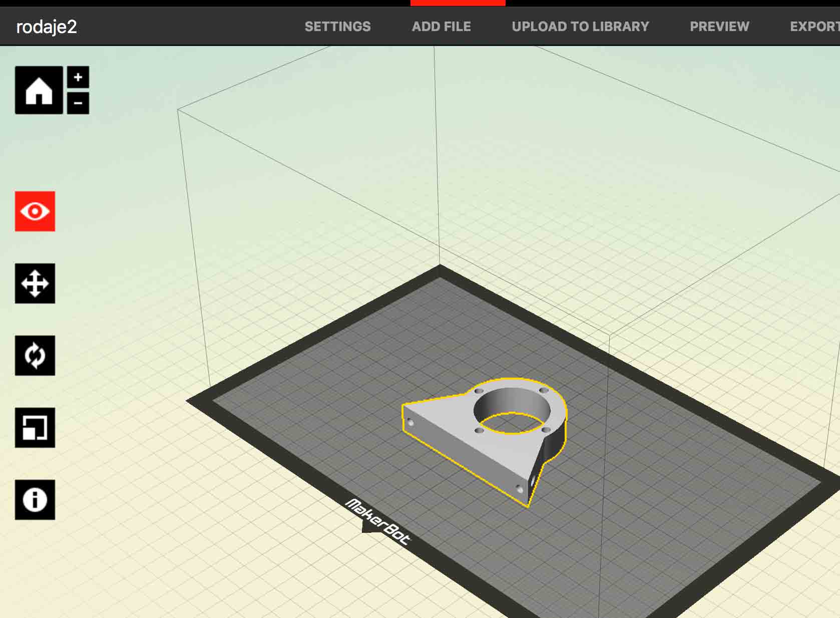Image resolution: width=840 pixels, height=618 pixels.
Task: Select the Scale tool with nested squares
Action: 35,428
